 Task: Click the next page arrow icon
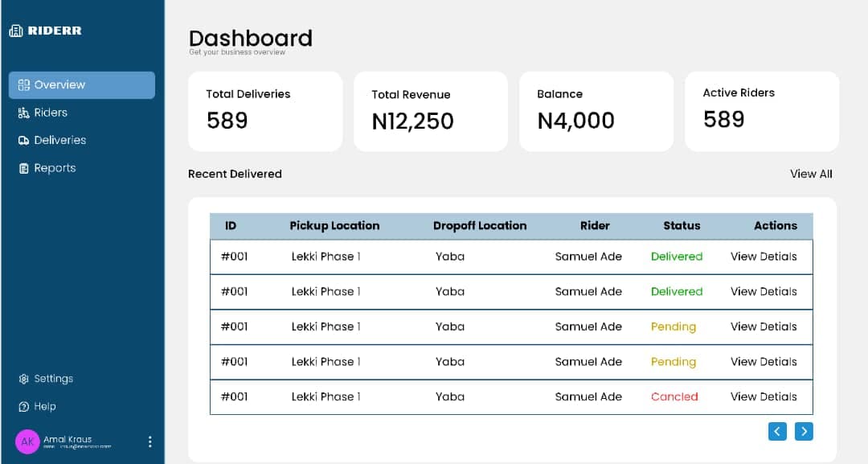804,431
